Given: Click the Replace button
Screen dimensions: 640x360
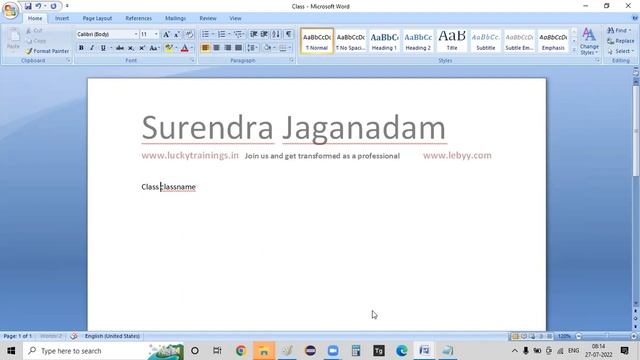Looking at the screenshot, I should [620, 41].
